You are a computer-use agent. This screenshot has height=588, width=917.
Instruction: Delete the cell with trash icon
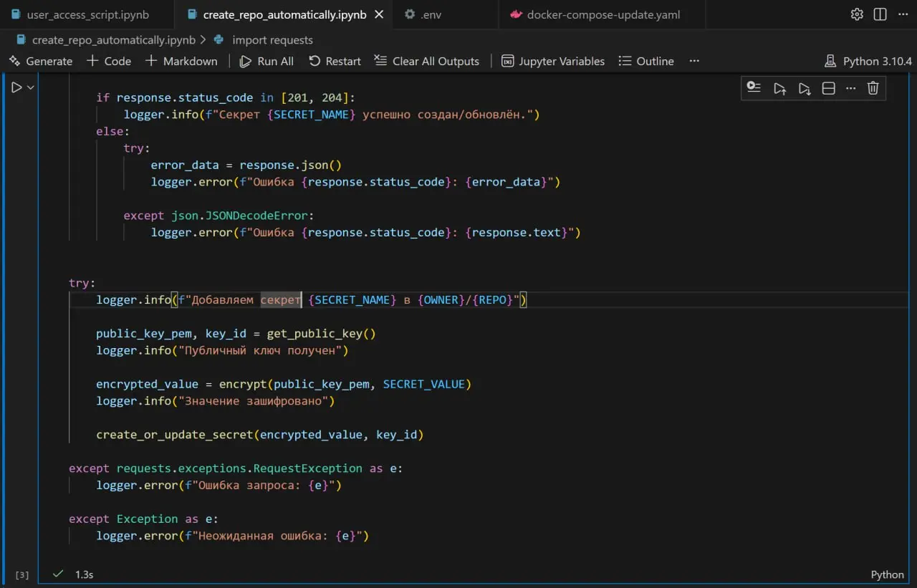(873, 88)
